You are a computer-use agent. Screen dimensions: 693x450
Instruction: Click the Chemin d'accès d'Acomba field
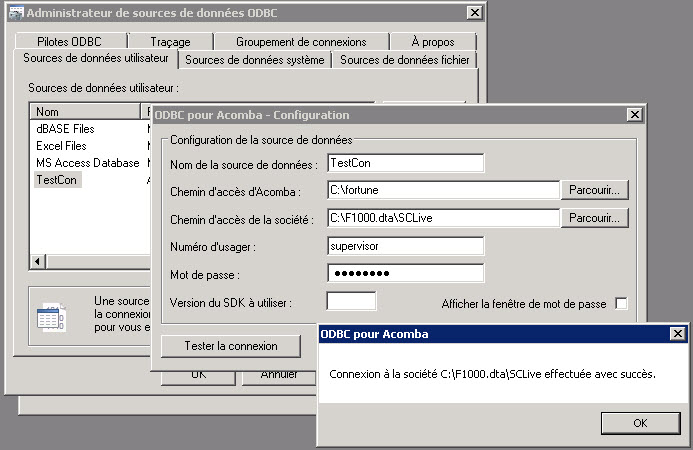click(x=443, y=190)
